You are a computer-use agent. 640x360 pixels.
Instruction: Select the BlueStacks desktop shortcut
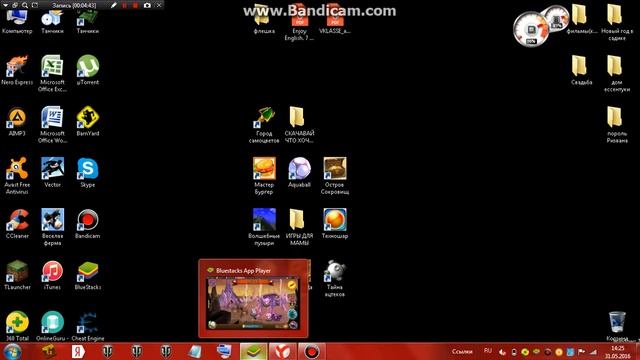click(88, 276)
